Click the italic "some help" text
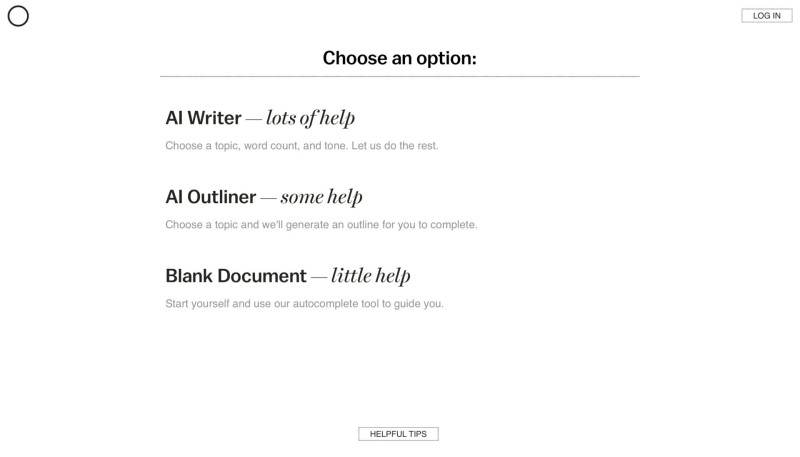The height and width of the screenshot is (457, 800). [321, 197]
